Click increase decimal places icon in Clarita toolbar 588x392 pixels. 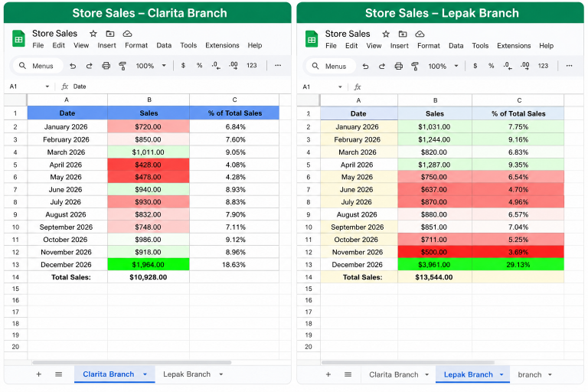tap(234, 65)
